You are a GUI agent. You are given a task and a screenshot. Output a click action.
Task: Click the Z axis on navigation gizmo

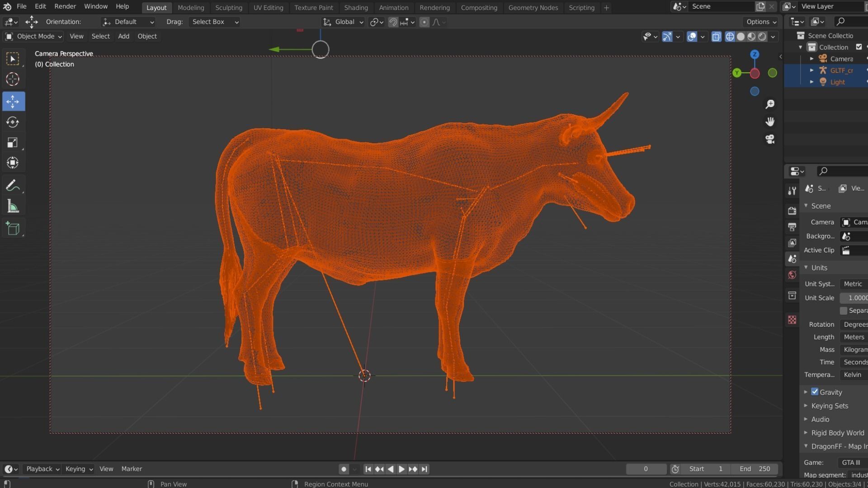[755, 55]
